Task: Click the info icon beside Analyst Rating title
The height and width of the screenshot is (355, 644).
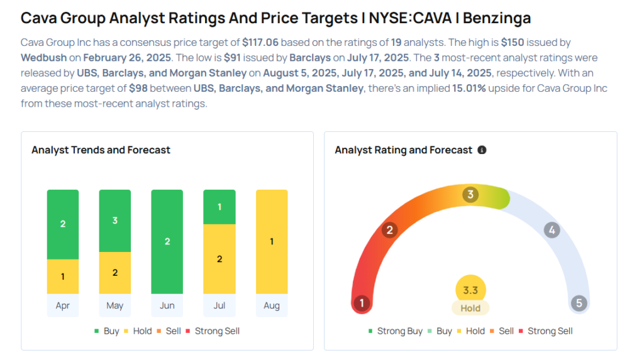Action: (482, 150)
